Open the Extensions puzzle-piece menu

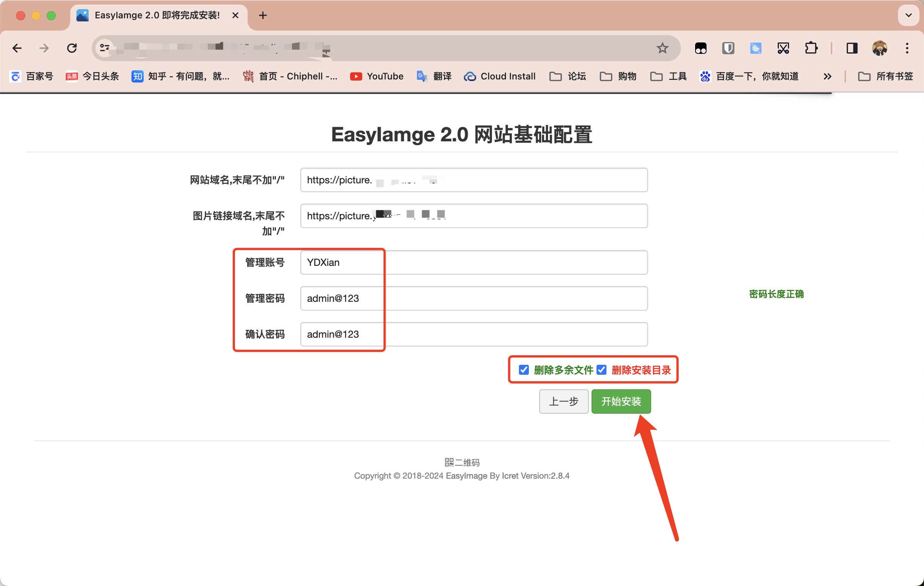(811, 48)
